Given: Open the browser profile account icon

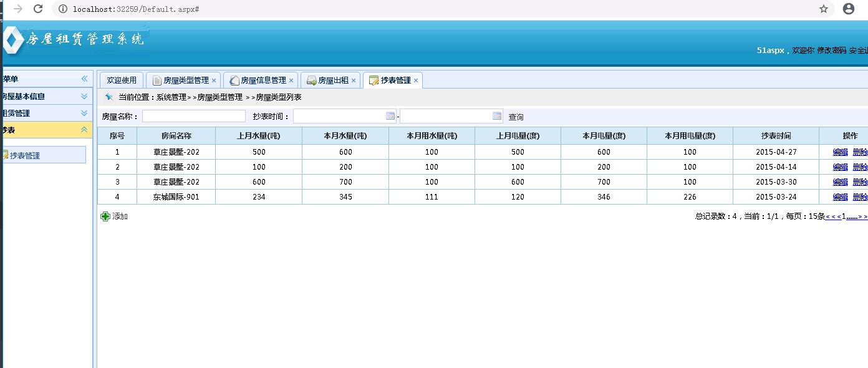Looking at the screenshot, I should click(849, 9).
